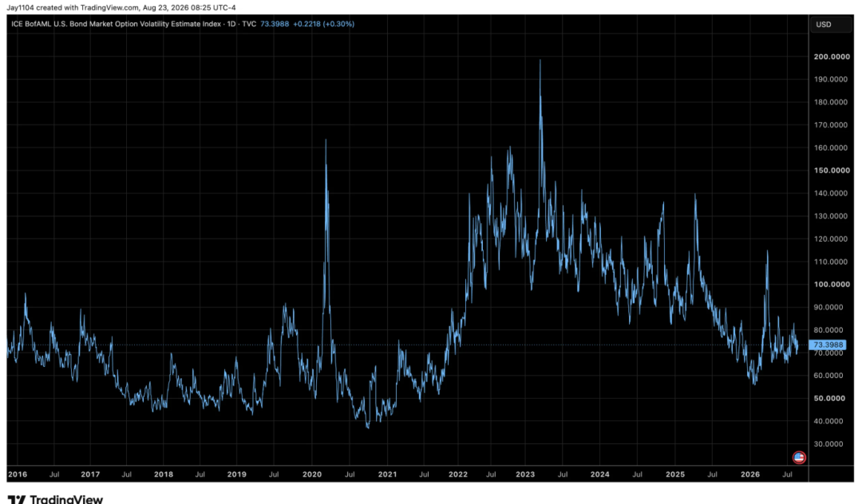Image resolution: width=862 pixels, height=504 pixels.
Task: Click the 2026 label on time axis
Action: (x=749, y=474)
